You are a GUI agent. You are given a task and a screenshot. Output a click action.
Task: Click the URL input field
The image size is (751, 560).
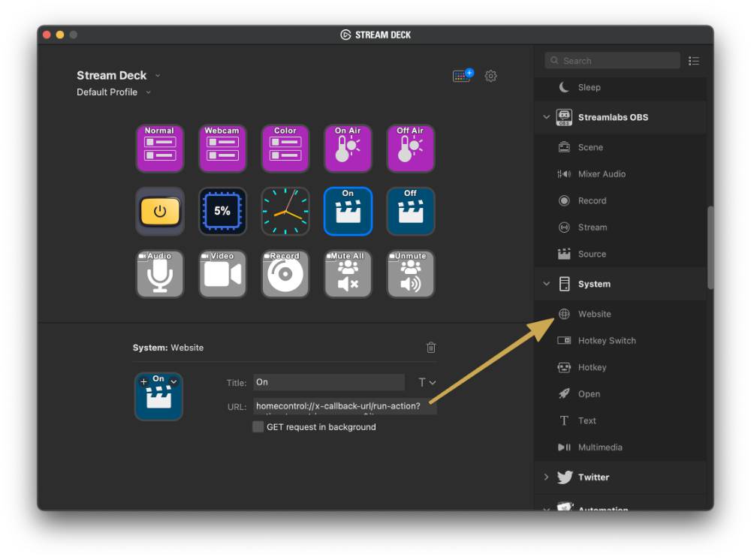coord(345,406)
